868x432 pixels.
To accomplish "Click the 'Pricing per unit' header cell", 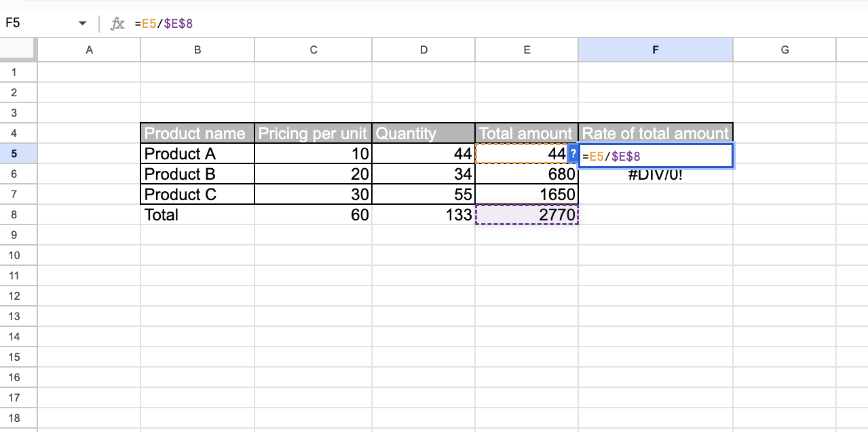I will [314, 133].
